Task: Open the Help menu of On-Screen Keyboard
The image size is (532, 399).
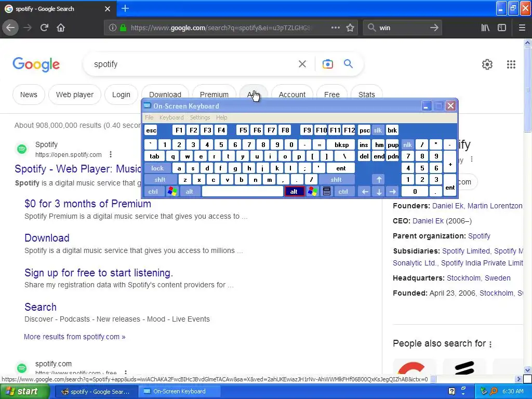Action: click(x=221, y=117)
